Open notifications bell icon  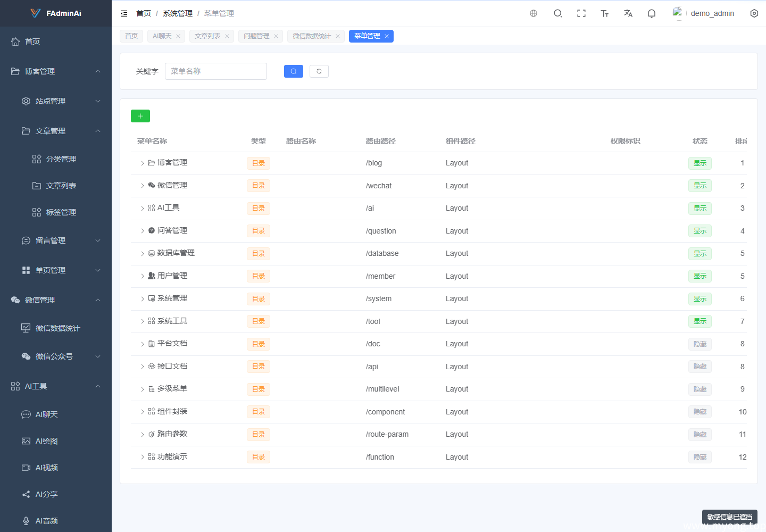pos(652,13)
